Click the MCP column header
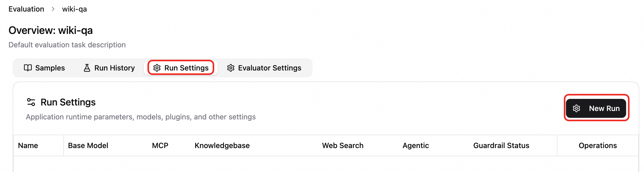Screen dimensions: 644x172 tap(160, 145)
